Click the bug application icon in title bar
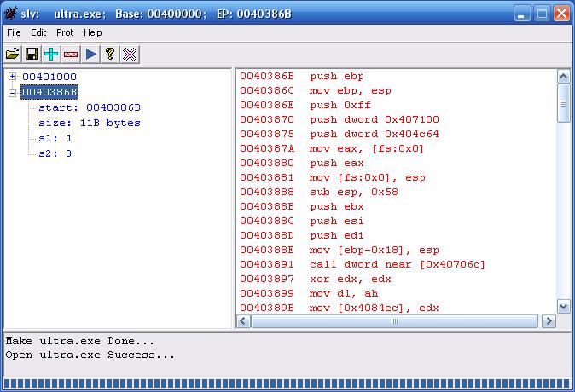 (x=10, y=13)
